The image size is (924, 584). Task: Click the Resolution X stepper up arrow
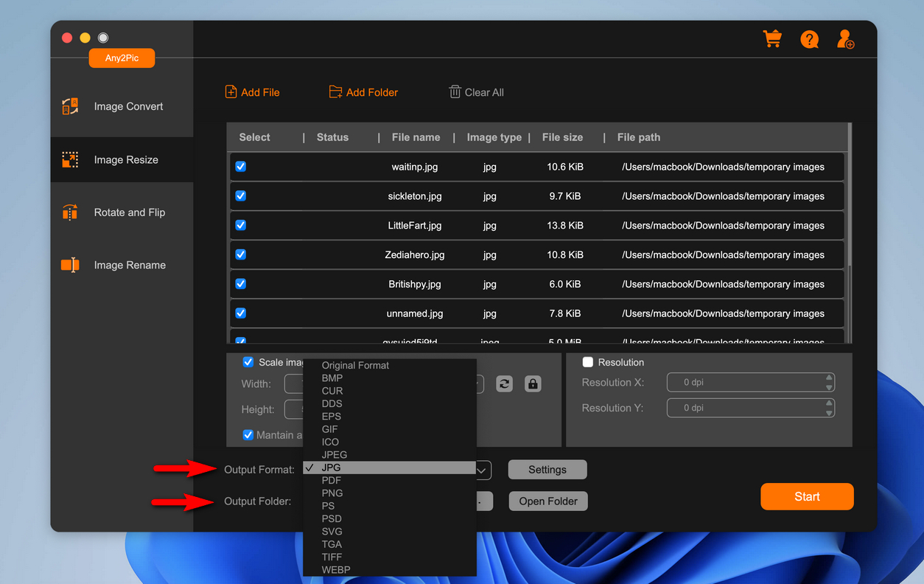pos(830,378)
